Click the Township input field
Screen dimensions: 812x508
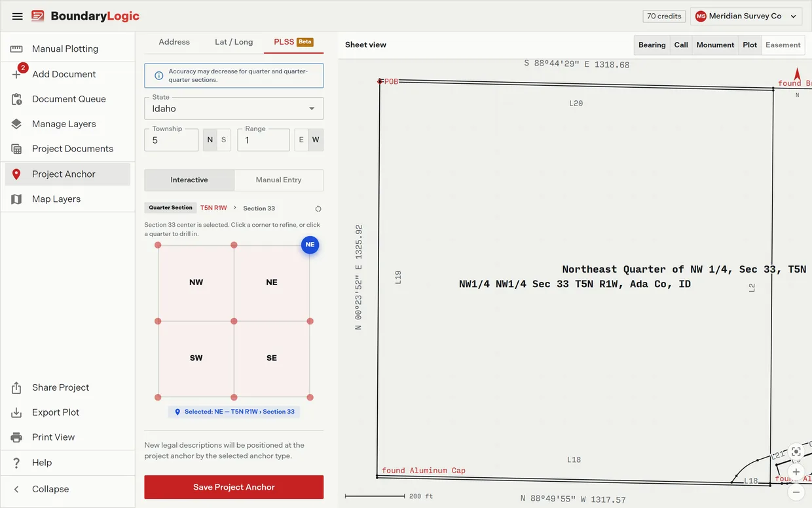[x=172, y=140]
